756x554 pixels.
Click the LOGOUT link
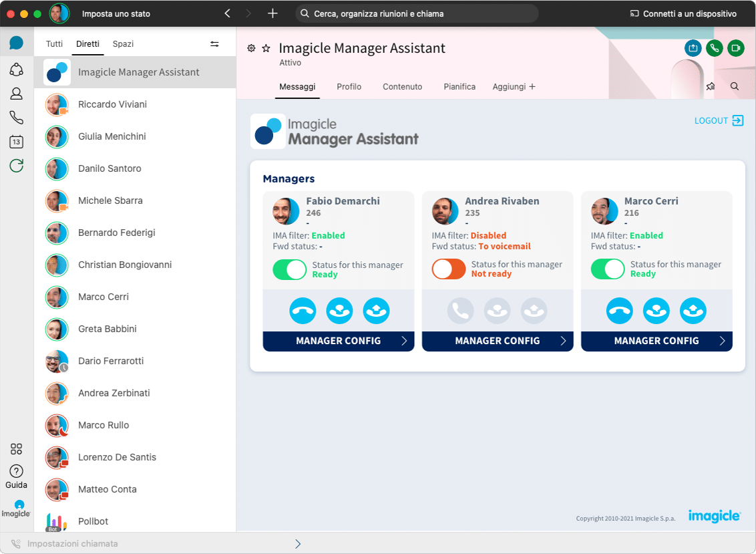point(719,121)
